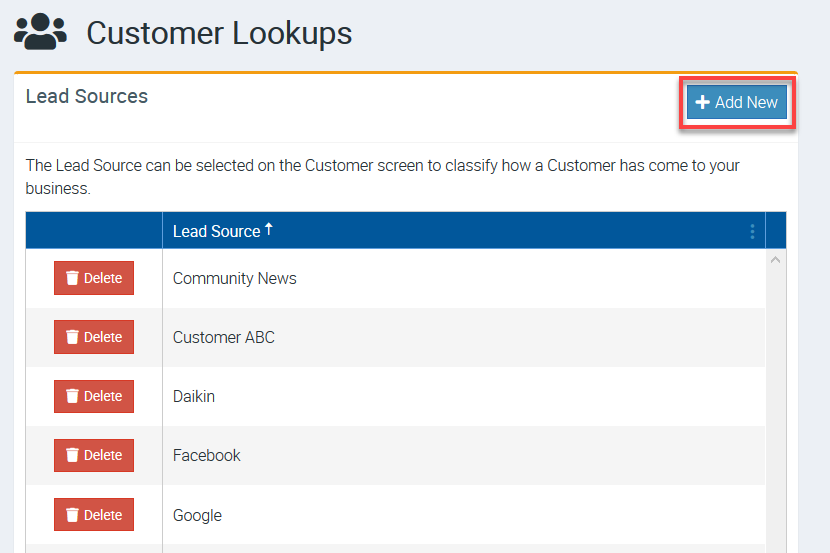Sort by the Lead Source column header

click(216, 231)
